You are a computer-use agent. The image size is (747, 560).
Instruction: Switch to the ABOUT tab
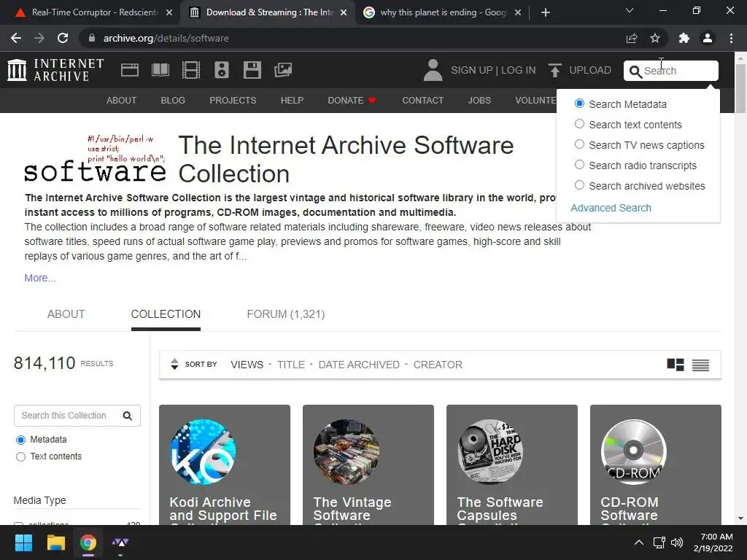(66, 314)
